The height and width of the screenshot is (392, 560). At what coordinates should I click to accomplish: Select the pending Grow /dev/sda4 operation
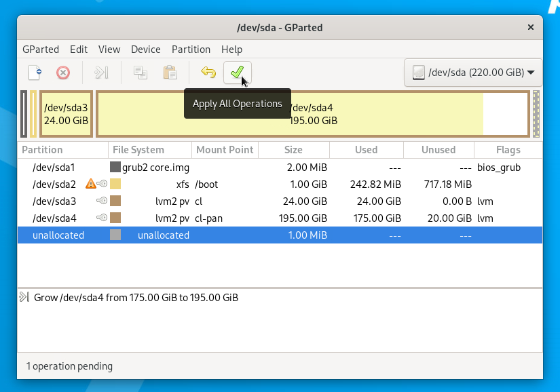tap(136, 298)
